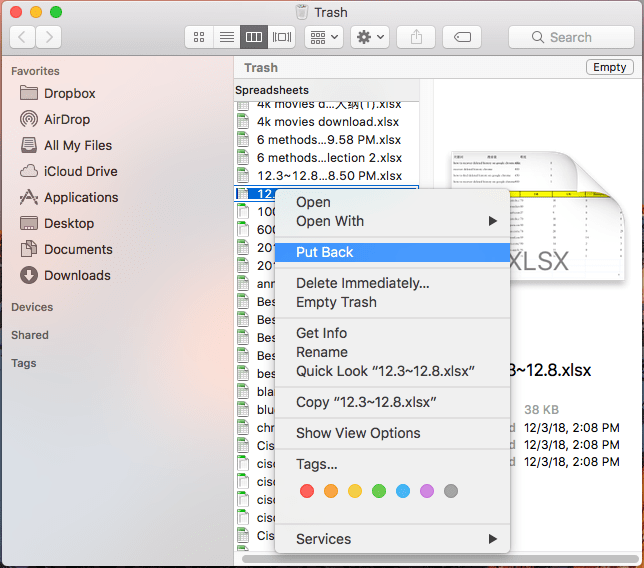Select file 6 methods...lection 2.xlsx

(327, 158)
